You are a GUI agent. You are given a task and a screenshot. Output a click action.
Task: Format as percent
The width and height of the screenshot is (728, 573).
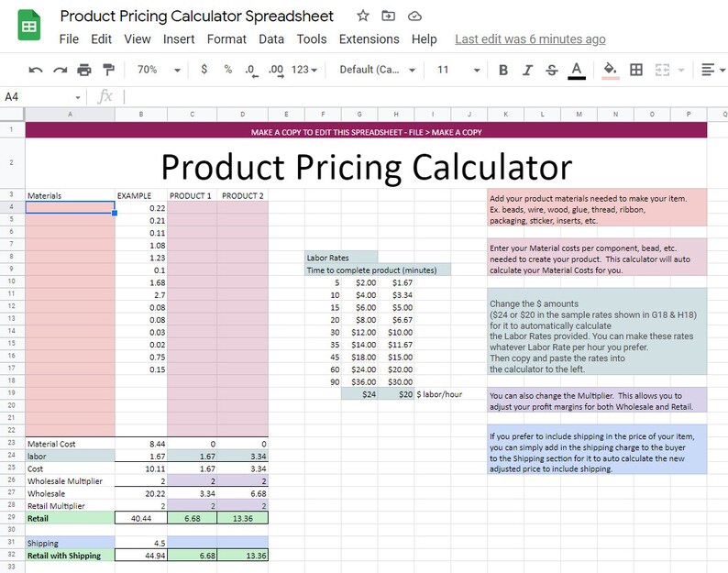pyautogui.click(x=228, y=69)
